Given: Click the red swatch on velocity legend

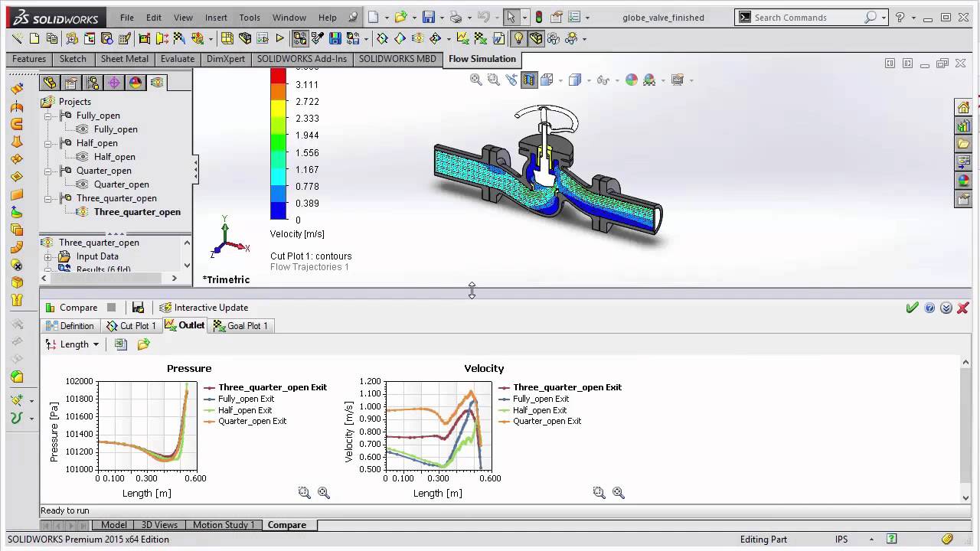Looking at the screenshot, I should pyautogui.click(x=278, y=76).
